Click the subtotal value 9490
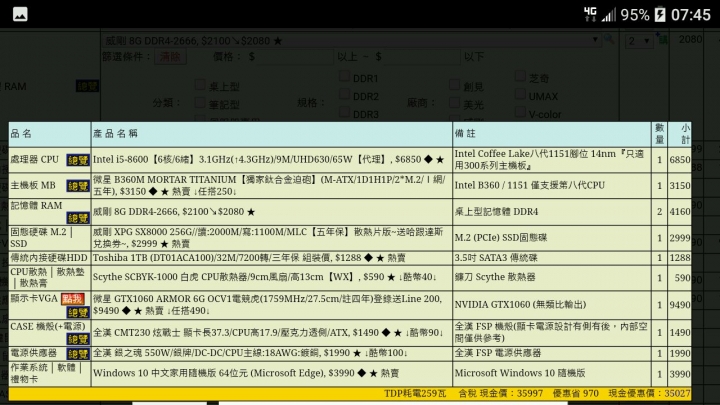The image size is (720, 405). pos(680,305)
